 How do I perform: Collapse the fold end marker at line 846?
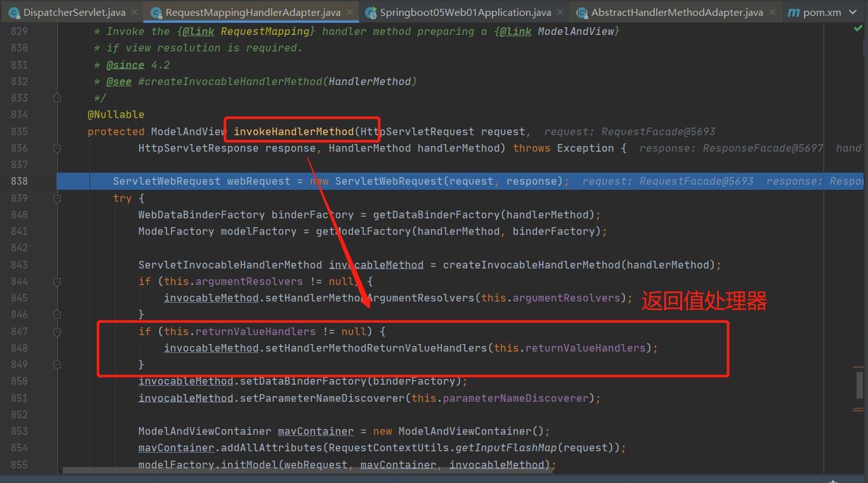pos(57,314)
